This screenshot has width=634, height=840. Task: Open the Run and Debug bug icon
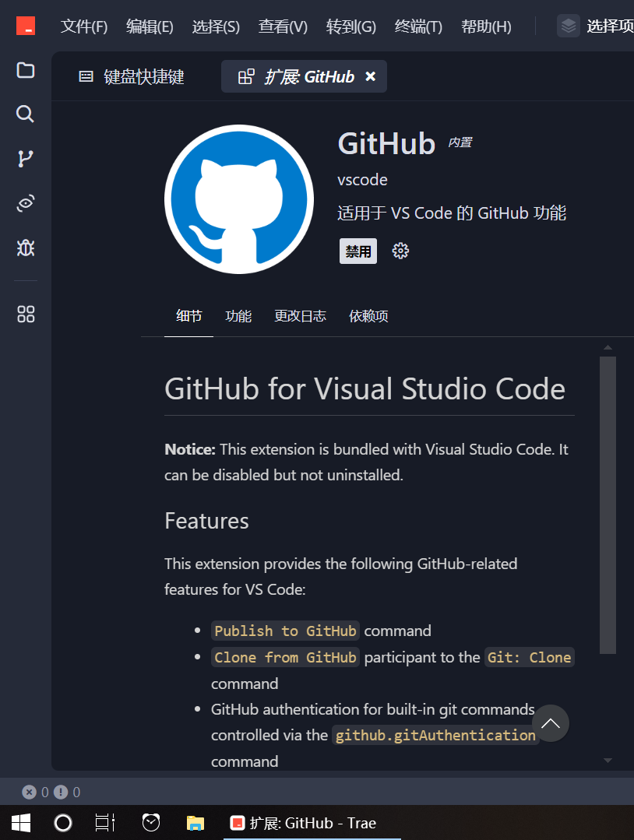tap(26, 248)
